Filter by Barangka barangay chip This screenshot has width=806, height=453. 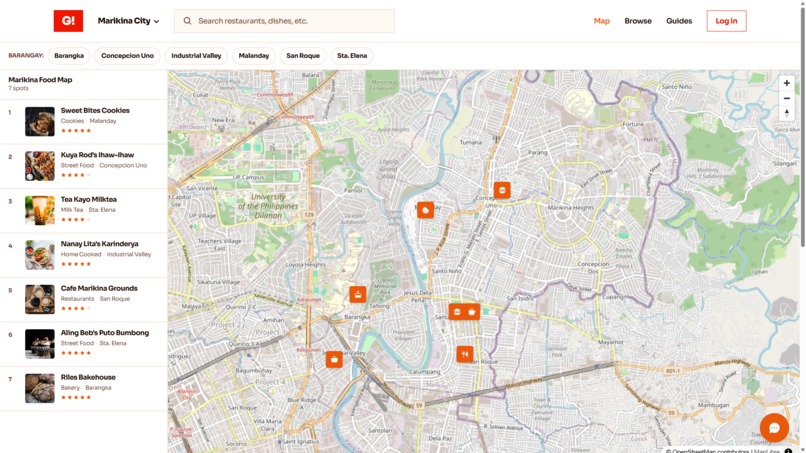click(x=69, y=56)
